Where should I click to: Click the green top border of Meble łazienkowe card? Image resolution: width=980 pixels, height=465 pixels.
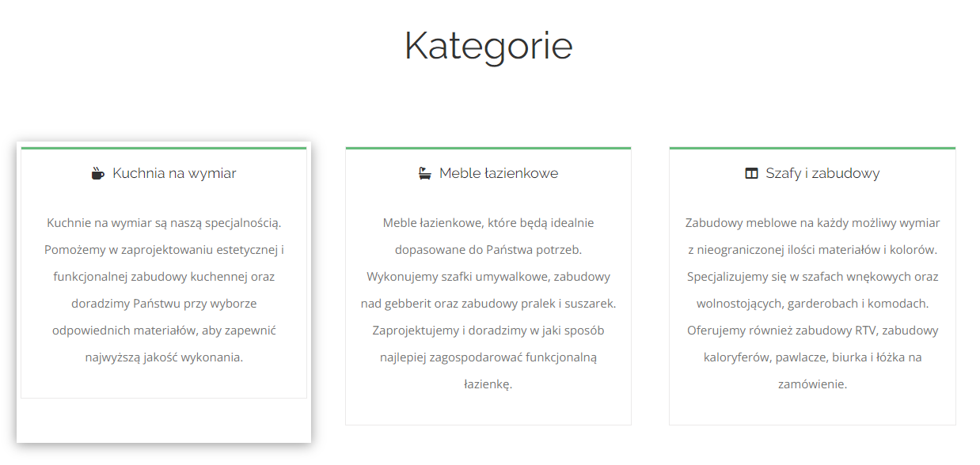[x=488, y=148]
